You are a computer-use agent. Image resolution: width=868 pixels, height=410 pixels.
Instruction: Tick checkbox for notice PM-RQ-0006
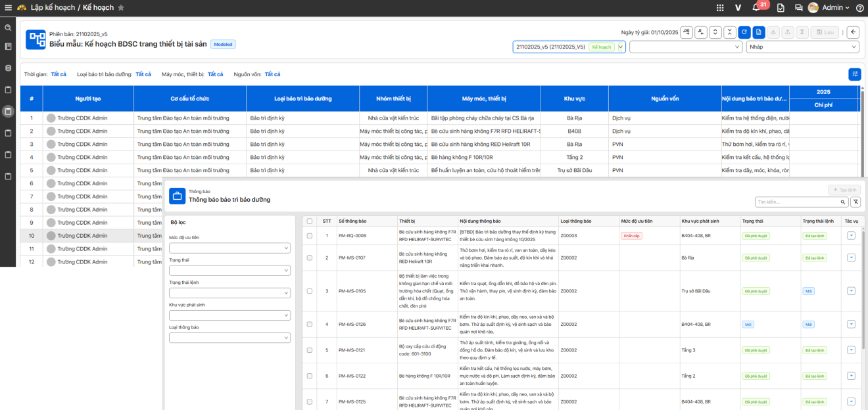(310, 235)
